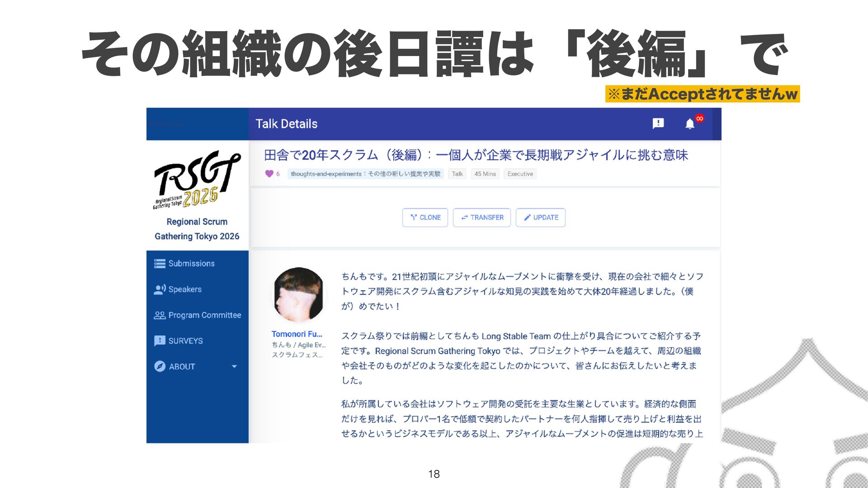Image resolution: width=868 pixels, height=488 pixels.
Task: Click the notification bell icon
Action: point(689,124)
